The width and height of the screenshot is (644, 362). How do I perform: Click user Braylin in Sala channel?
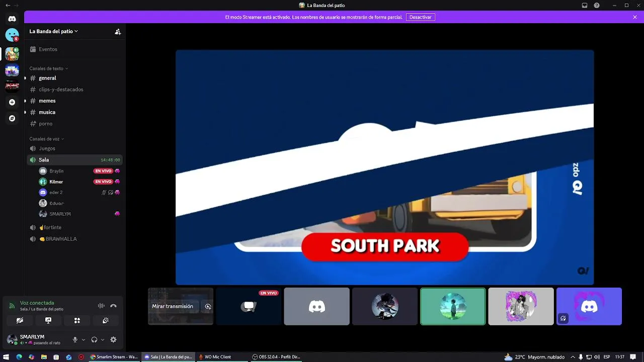click(56, 171)
